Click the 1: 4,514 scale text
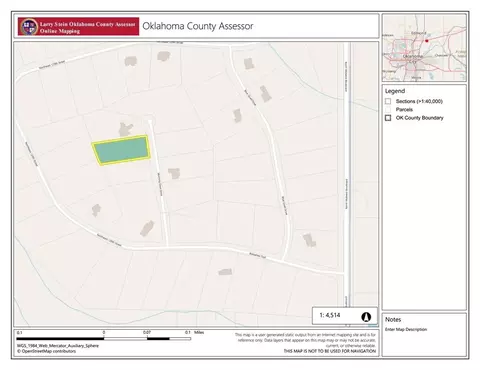 [330, 315]
